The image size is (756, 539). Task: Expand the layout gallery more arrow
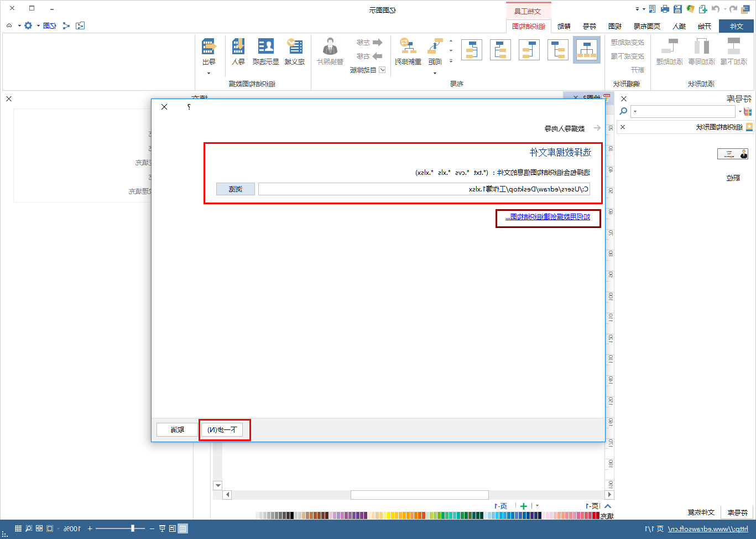451,61
